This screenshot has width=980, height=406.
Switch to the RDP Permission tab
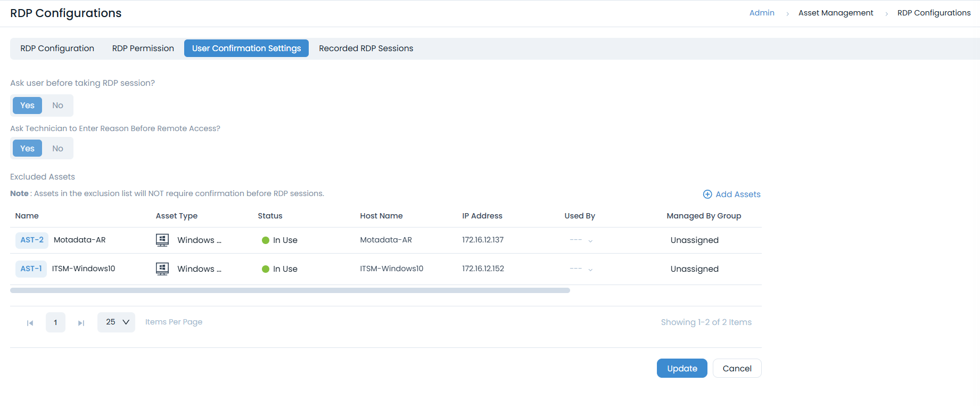point(143,48)
